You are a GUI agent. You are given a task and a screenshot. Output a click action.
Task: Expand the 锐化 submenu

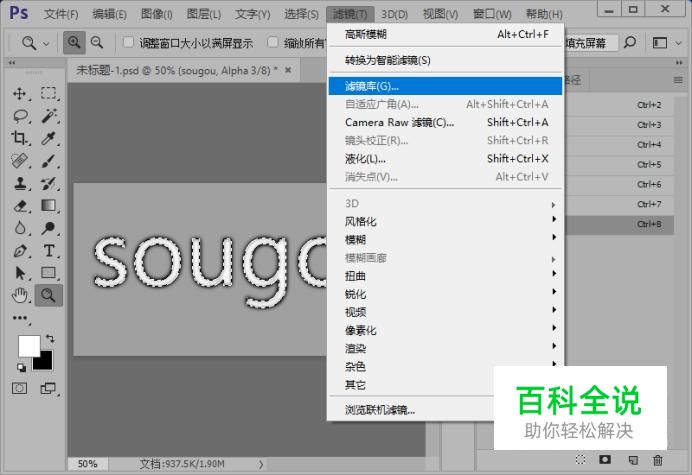tap(446, 294)
